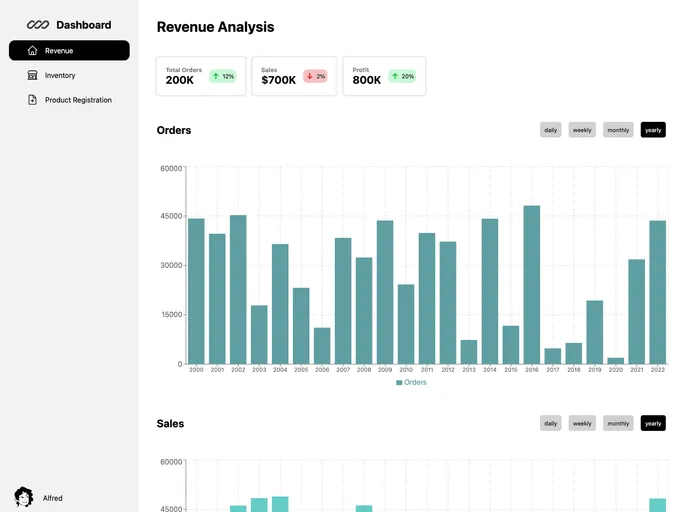This screenshot has height=512, width=688.
Task: Click the red down arrow on Sales card
Action: (x=310, y=76)
